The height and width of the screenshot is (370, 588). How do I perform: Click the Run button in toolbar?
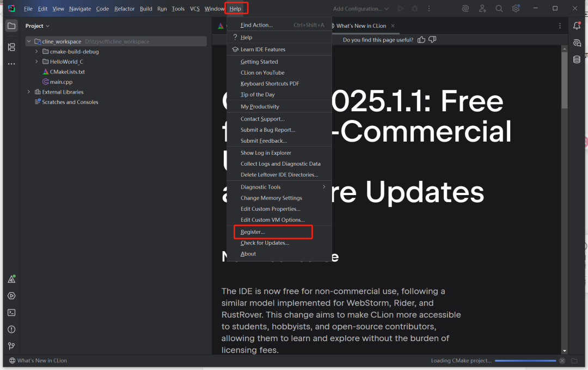[x=401, y=8]
